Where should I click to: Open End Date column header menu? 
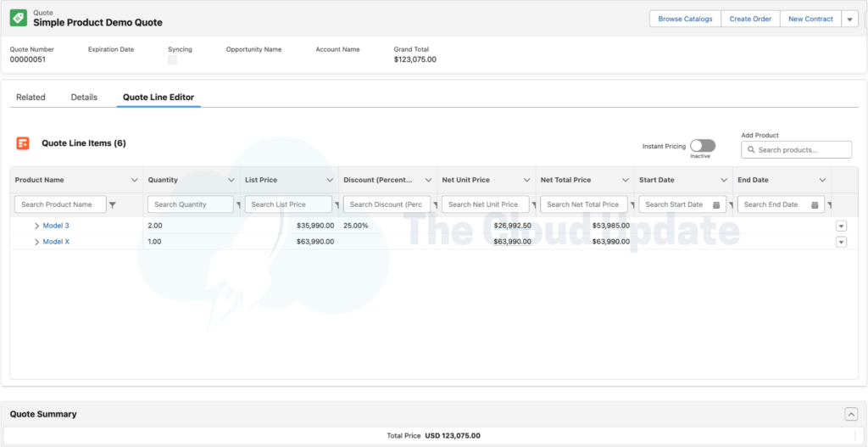(822, 180)
